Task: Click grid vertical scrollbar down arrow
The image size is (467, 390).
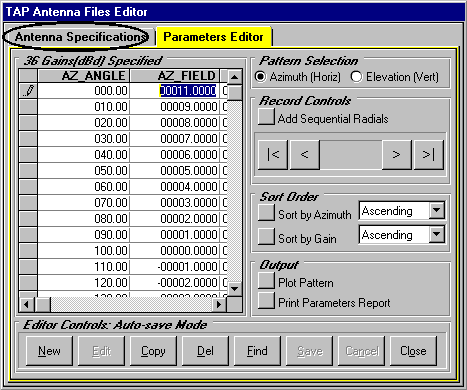Action: pos(235,289)
